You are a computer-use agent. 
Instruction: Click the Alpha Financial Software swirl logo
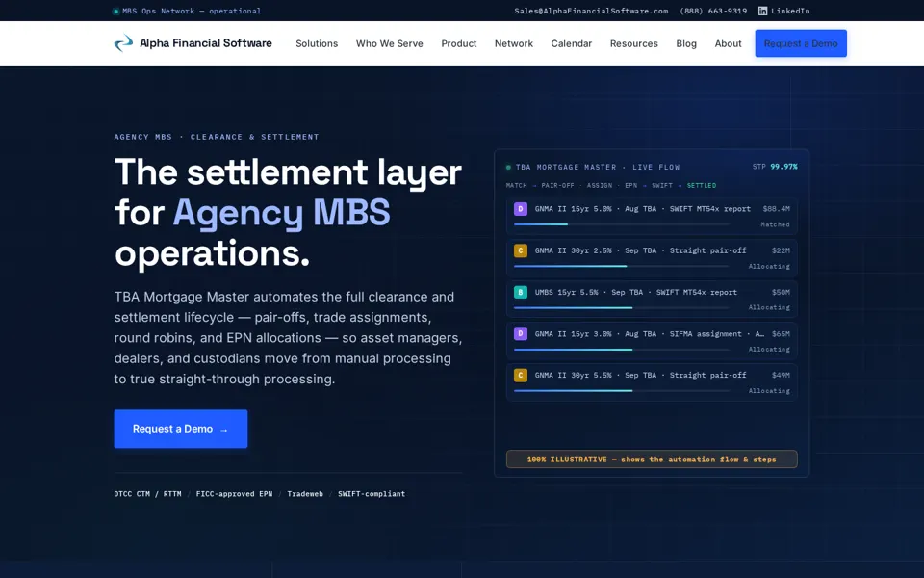tap(124, 43)
